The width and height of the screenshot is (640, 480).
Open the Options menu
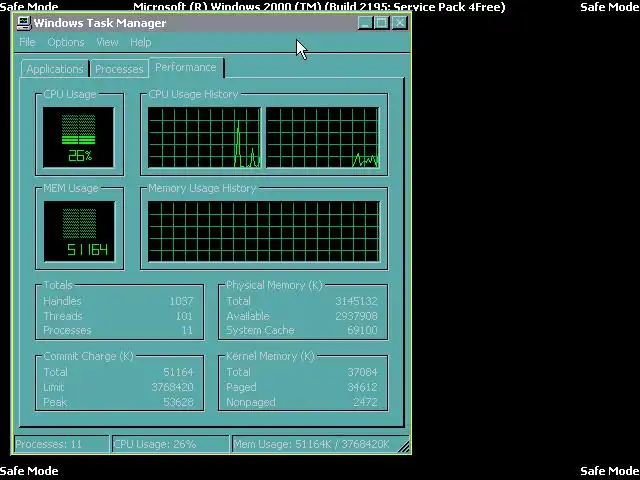tap(66, 42)
